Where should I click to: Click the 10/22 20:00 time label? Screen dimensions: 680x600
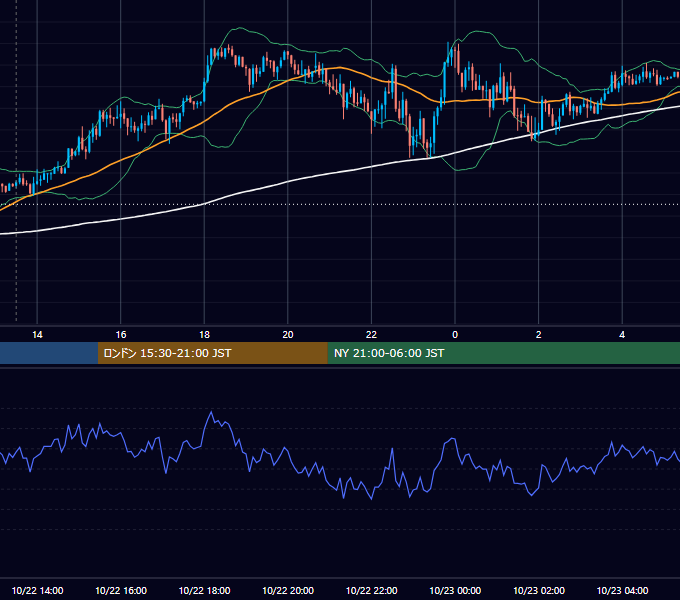pos(288,590)
